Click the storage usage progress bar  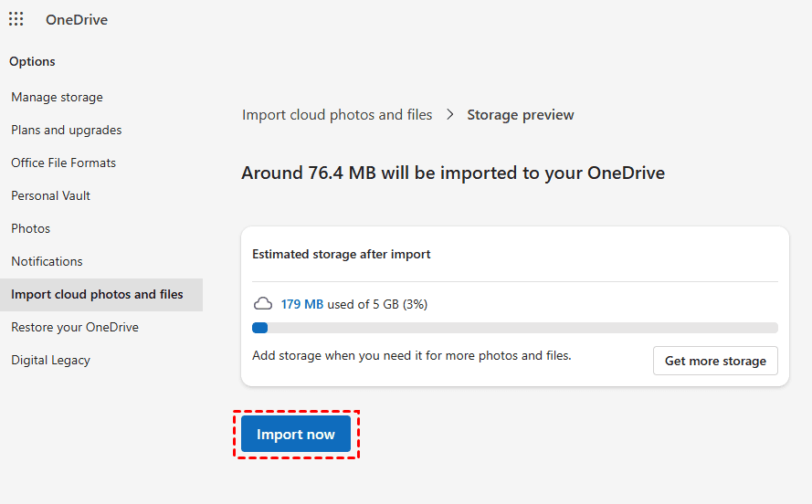click(x=514, y=328)
